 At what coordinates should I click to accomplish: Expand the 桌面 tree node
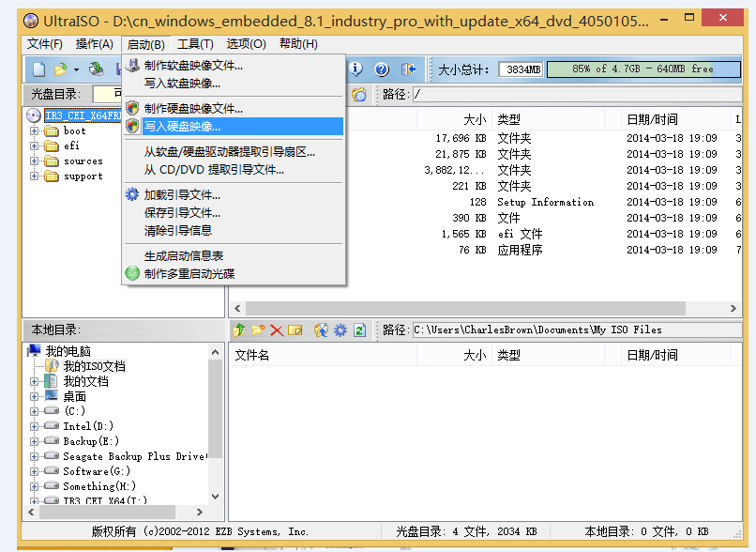(x=34, y=396)
